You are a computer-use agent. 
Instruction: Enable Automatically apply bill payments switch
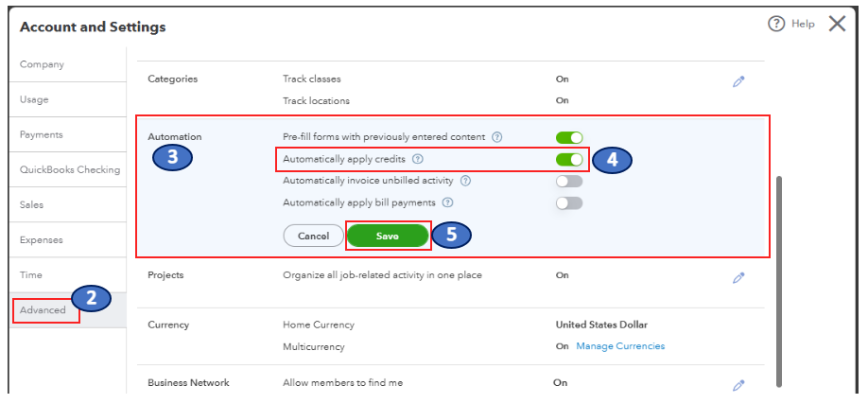569,202
